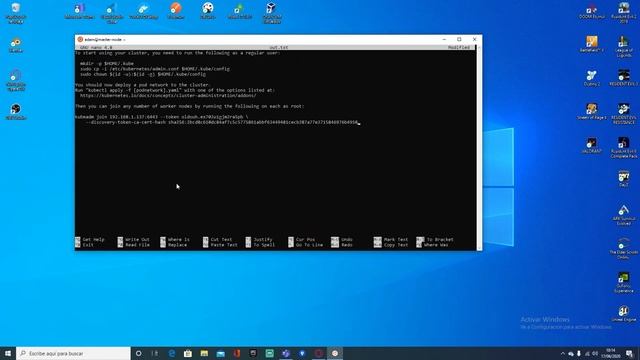
Task: Open the Resident Evil Resistance desktop shortcut
Action: coord(624,113)
